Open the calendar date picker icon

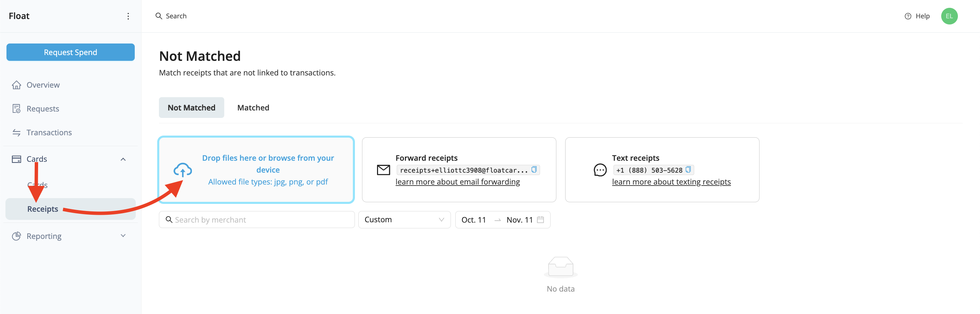tap(540, 220)
